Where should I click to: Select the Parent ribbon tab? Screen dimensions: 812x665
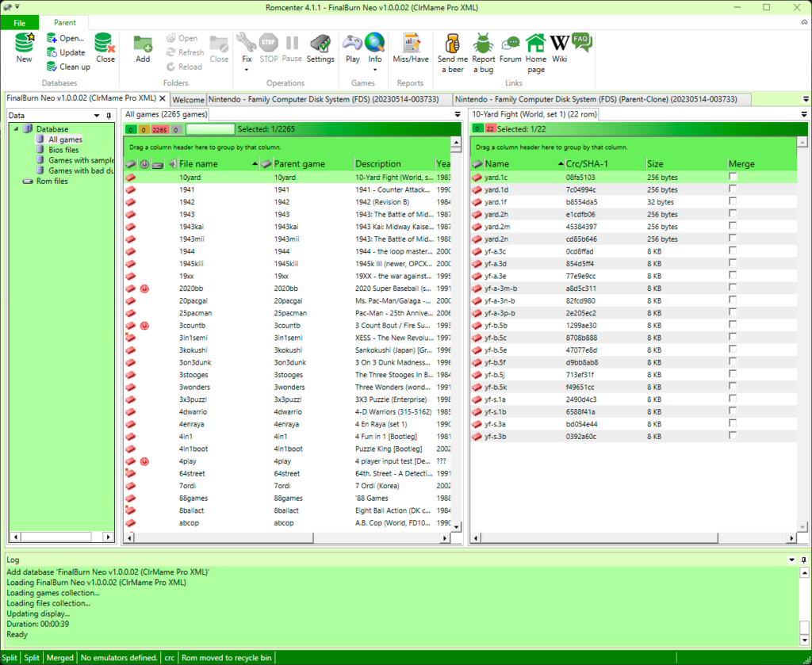pyautogui.click(x=65, y=23)
